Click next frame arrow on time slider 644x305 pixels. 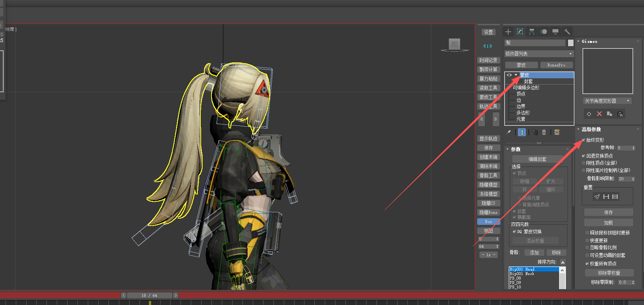click(176, 295)
